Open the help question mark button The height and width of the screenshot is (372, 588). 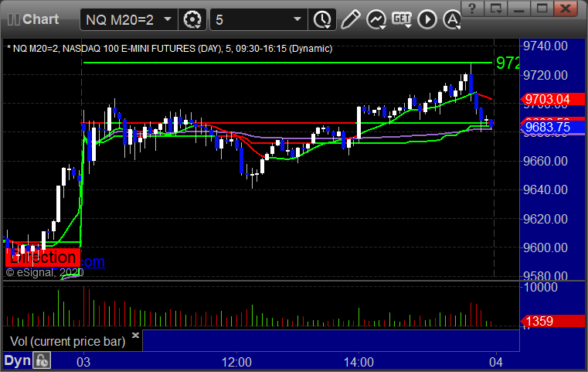coord(473,9)
